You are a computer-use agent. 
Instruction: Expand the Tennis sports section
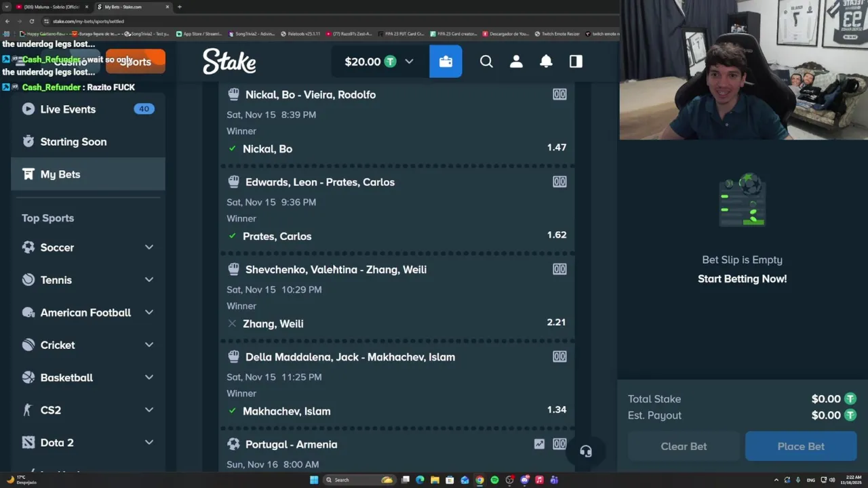[x=149, y=280]
